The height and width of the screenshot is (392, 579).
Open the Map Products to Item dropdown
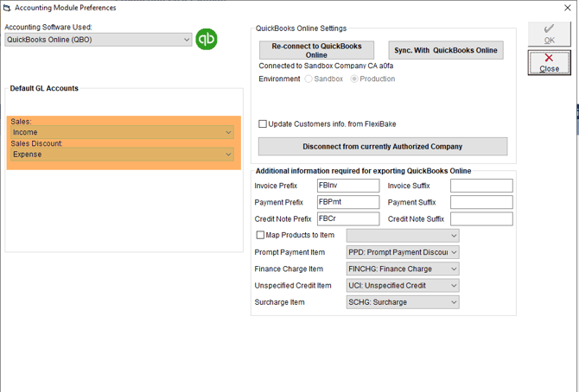[403, 236]
